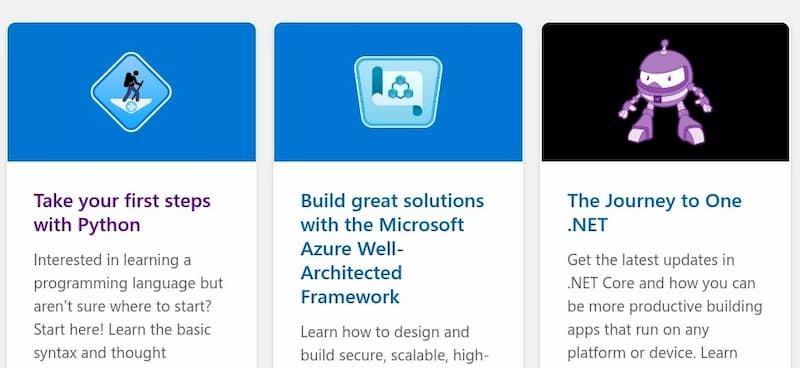The height and width of the screenshot is (368, 800).
Task: Click '.NET' on the second line of the third title
Action: [x=587, y=225]
